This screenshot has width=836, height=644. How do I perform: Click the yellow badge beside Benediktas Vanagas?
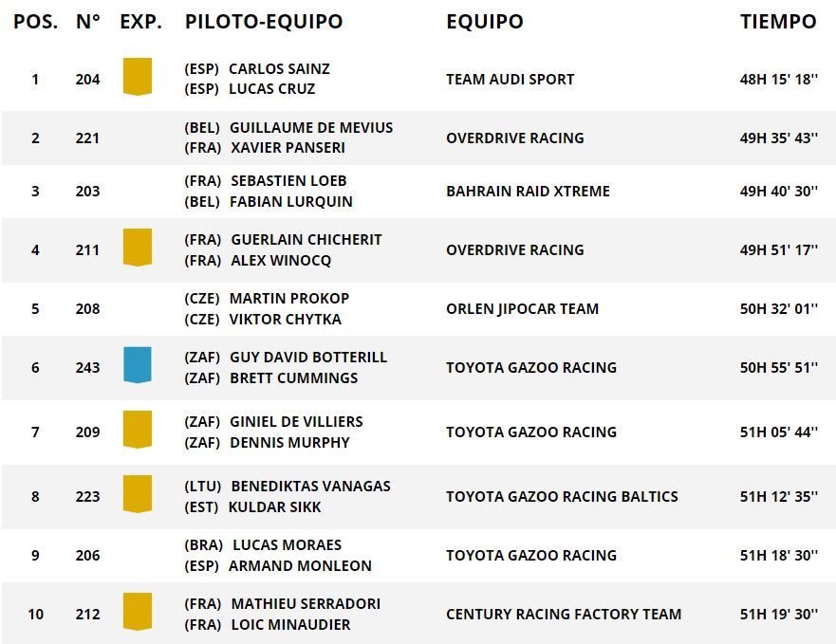pos(138,494)
